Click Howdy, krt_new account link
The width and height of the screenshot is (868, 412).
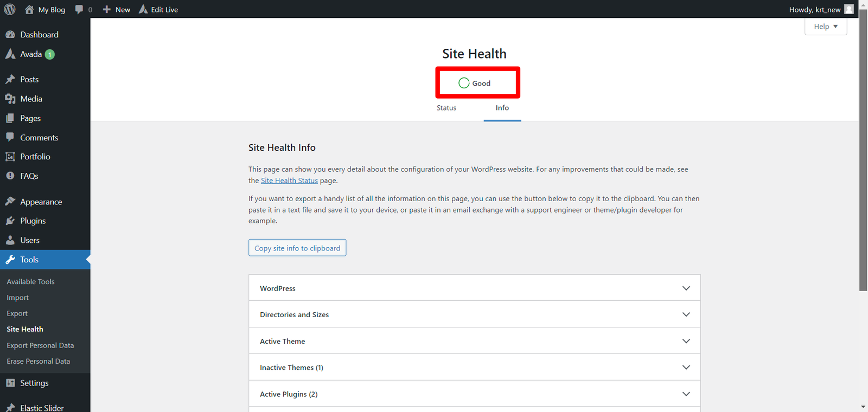pos(815,9)
